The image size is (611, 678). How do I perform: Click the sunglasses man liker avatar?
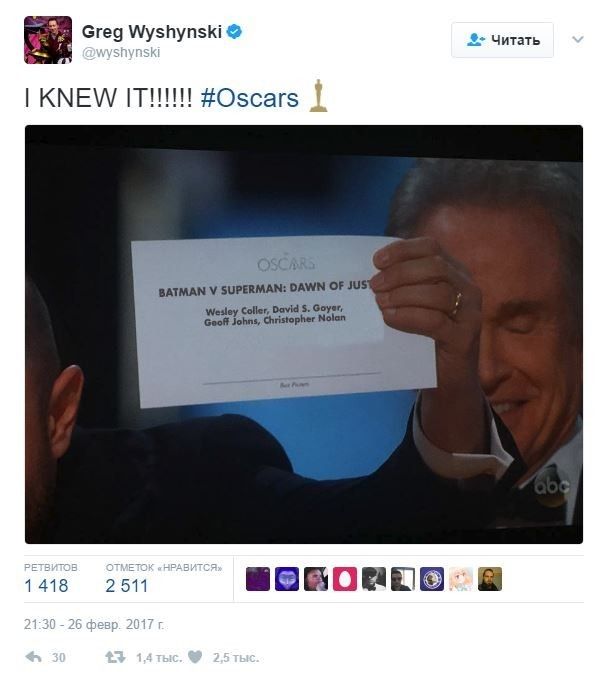pyautogui.click(x=403, y=579)
